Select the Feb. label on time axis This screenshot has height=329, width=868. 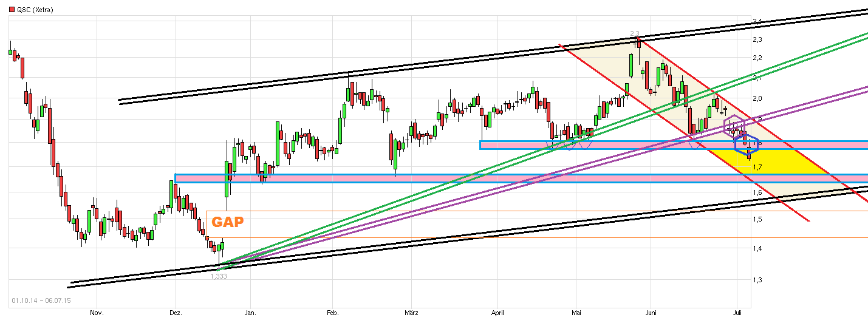[332, 313]
